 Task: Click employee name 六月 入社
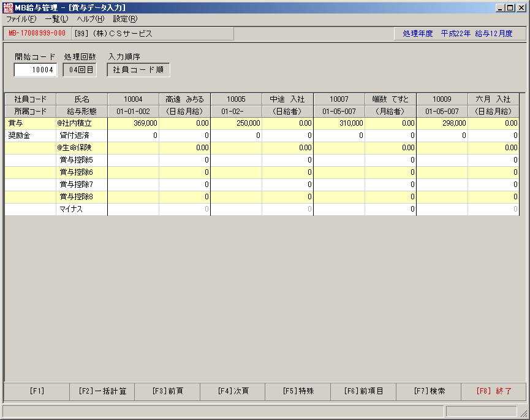pos(493,99)
